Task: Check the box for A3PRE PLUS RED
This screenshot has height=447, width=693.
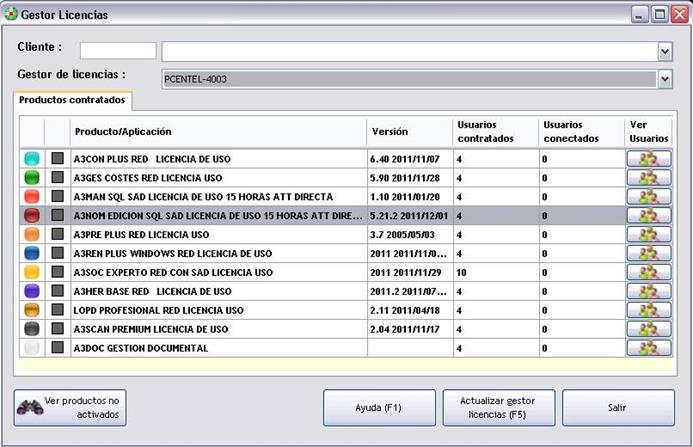Action: 58,234
